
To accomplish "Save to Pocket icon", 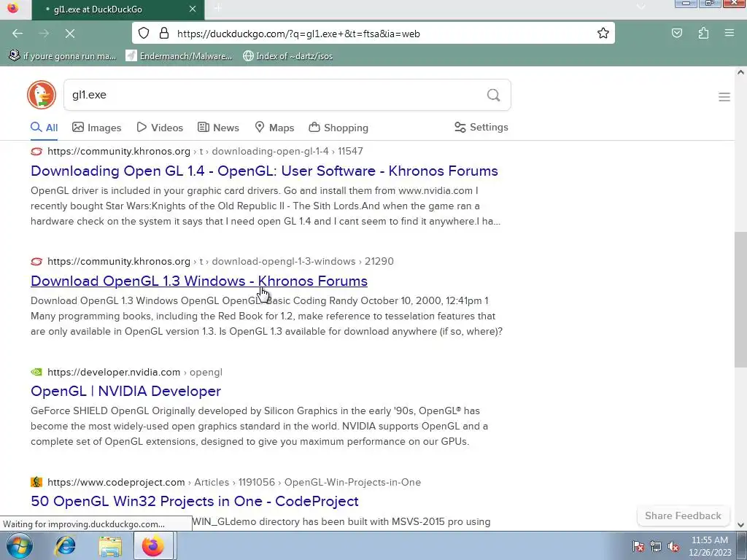I will tap(676, 34).
